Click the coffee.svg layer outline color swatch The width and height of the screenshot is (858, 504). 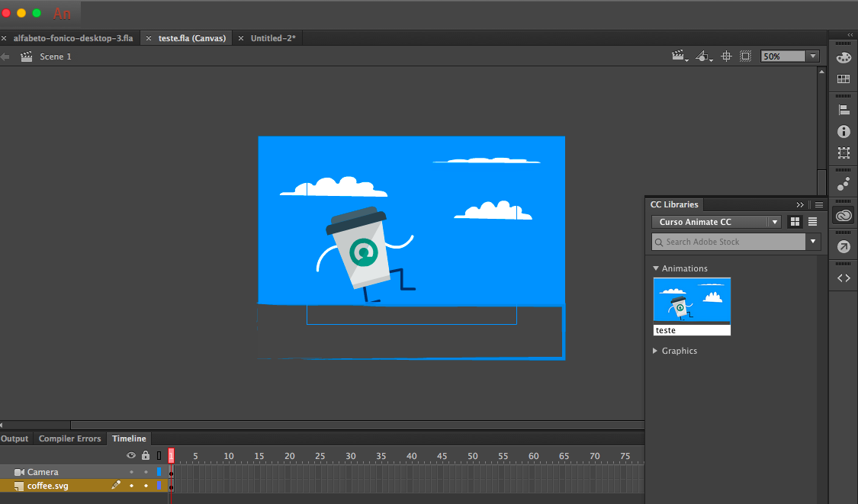(x=159, y=486)
